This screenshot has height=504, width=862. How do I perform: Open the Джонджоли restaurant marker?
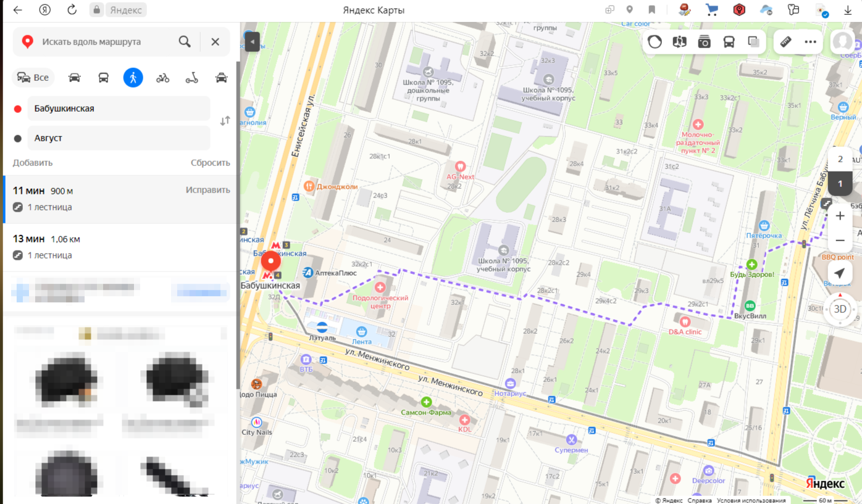pyautogui.click(x=309, y=186)
